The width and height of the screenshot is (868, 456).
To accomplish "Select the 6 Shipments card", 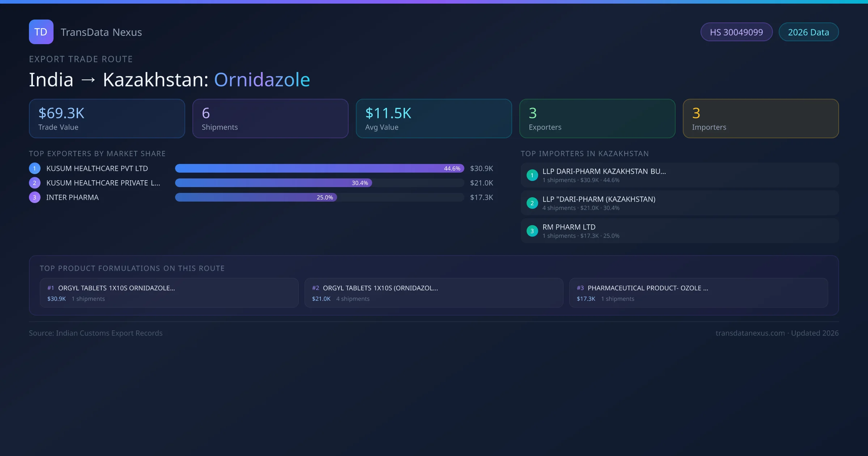I will pyautogui.click(x=270, y=119).
